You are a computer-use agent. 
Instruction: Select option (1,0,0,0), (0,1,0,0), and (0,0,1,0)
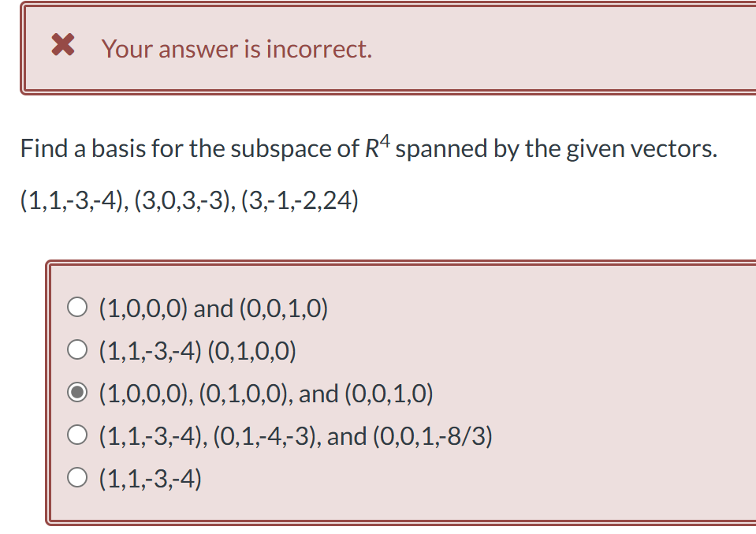click(266, 393)
